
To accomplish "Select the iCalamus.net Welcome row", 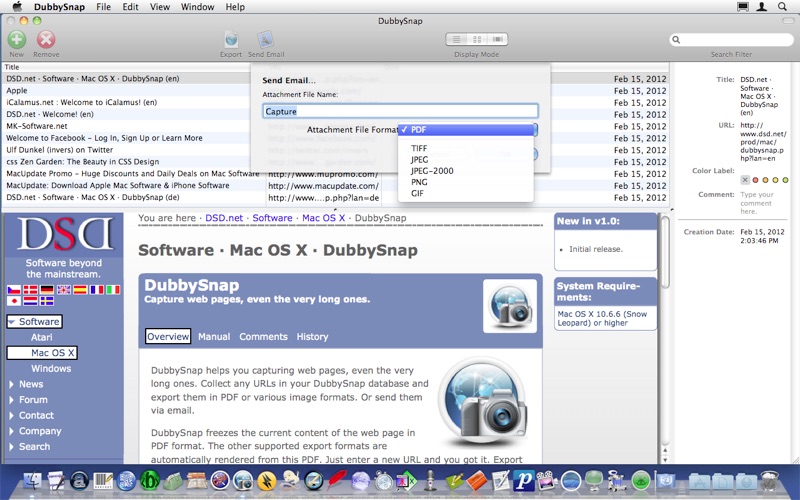I will coord(336,103).
